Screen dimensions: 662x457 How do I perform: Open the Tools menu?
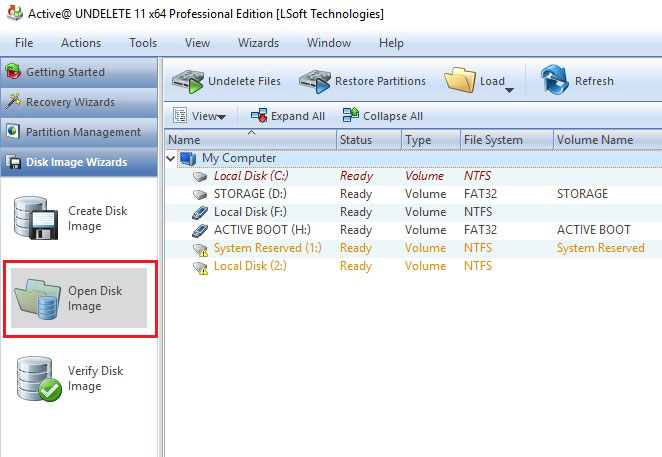pyautogui.click(x=143, y=43)
